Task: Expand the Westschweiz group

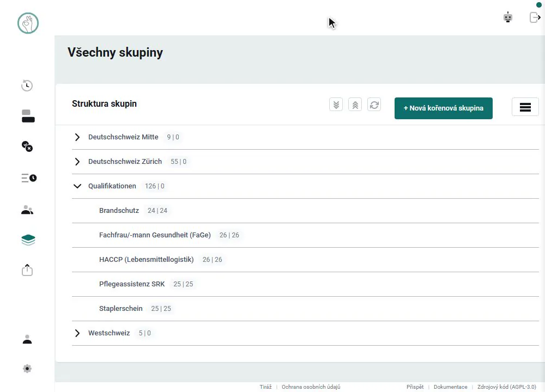Action: 77,333
